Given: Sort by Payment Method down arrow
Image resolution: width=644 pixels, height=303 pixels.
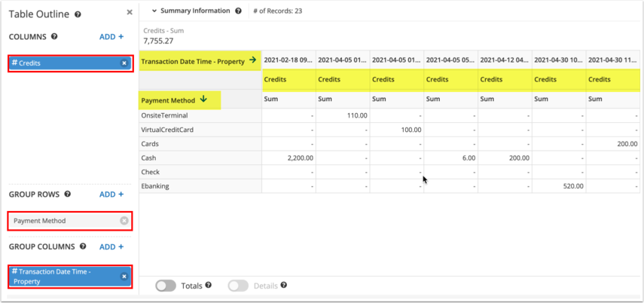Looking at the screenshot, I should point(203,99).
